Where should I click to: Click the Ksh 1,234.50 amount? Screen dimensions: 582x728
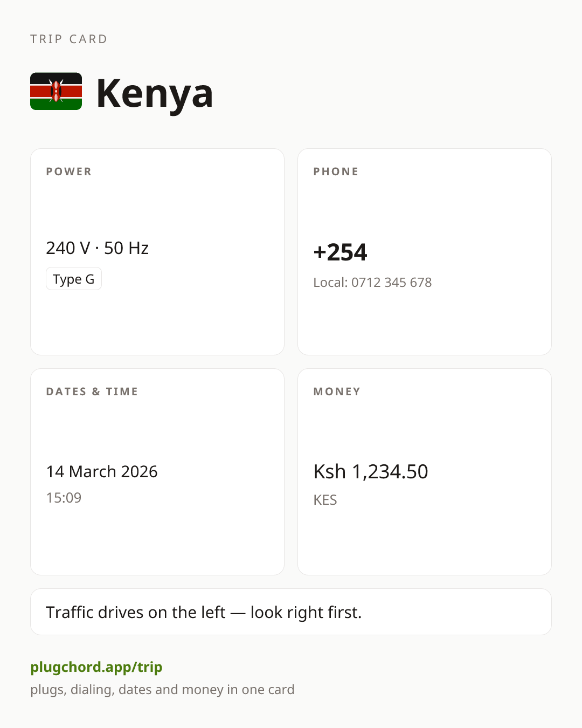(371, 472)
